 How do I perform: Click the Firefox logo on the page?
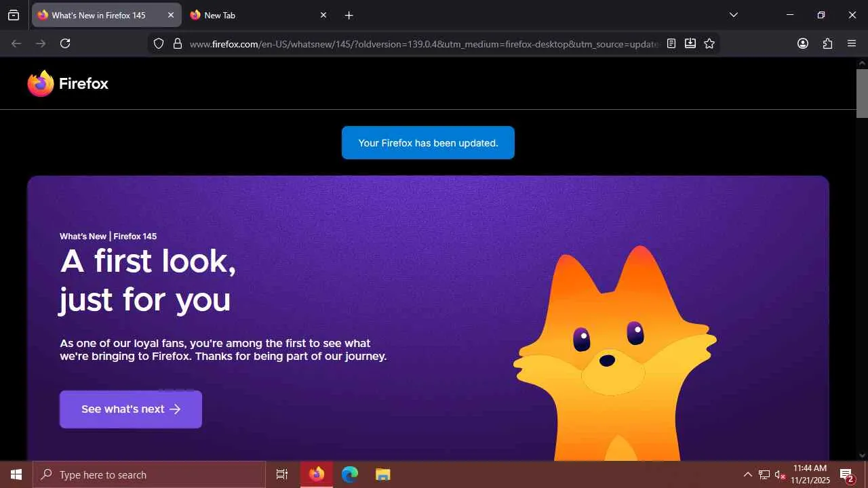pos(68,83)
